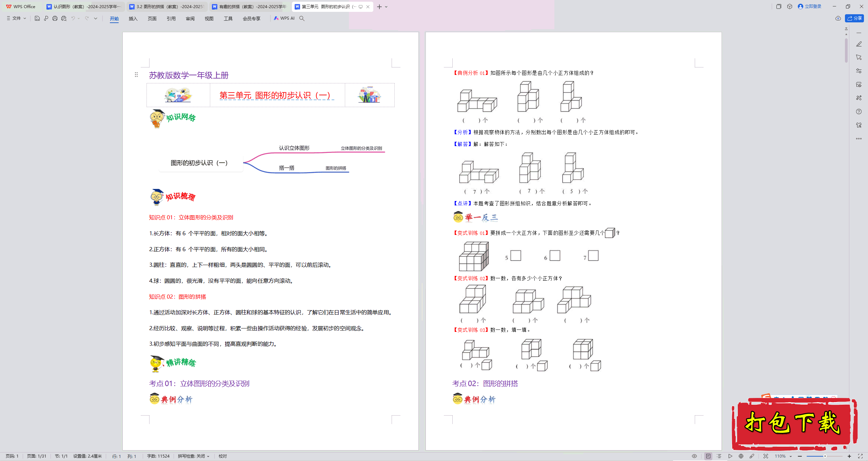Close the 第三单元 图形的初步认识 document tab
Viewport: 868px width, 461px height.
coord(368,7)
